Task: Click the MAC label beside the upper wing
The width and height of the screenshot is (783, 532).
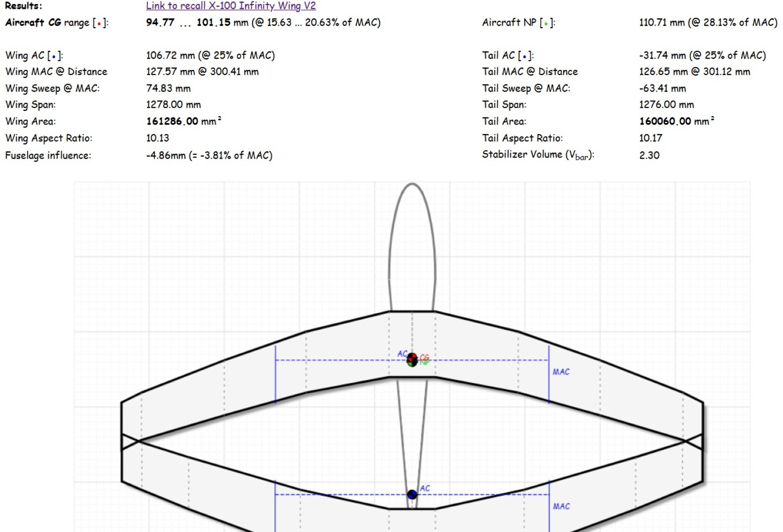Action: click(561, 372)
